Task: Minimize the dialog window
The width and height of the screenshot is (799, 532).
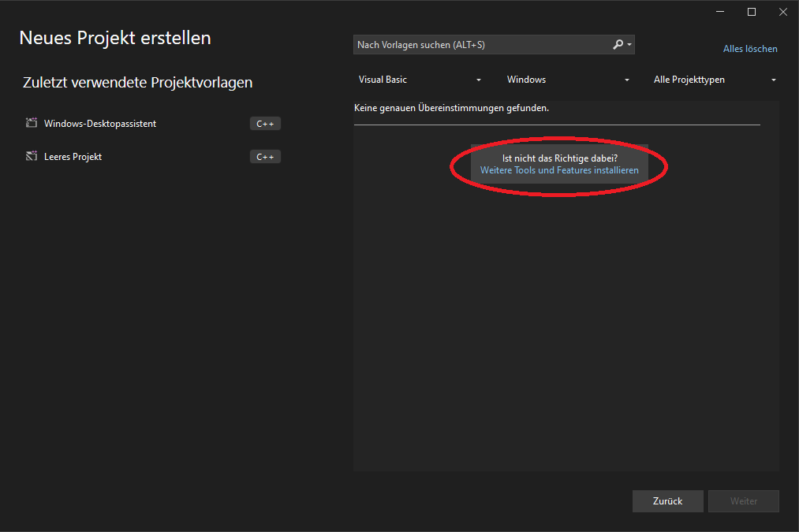Action: click(x=720, y=12)
